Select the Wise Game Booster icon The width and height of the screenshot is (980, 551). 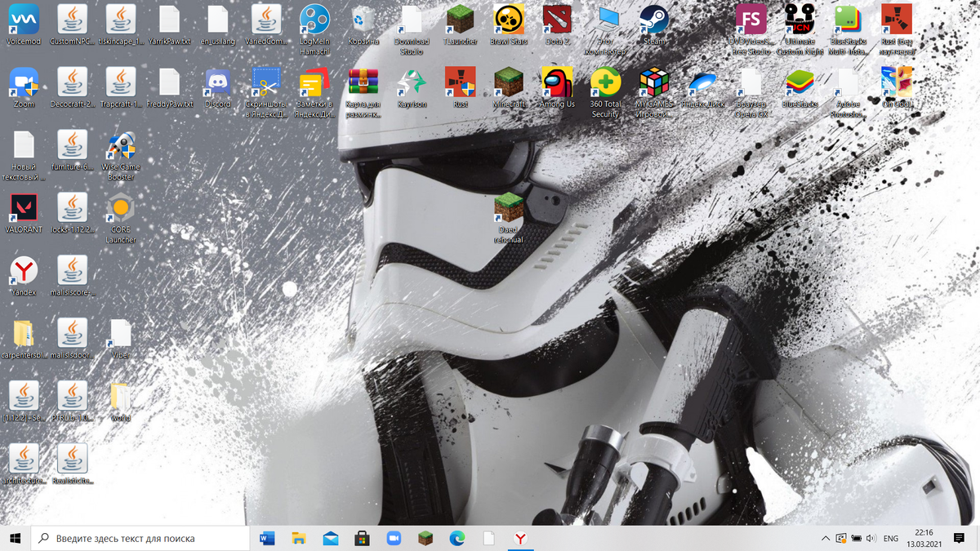tap(121, 155)
